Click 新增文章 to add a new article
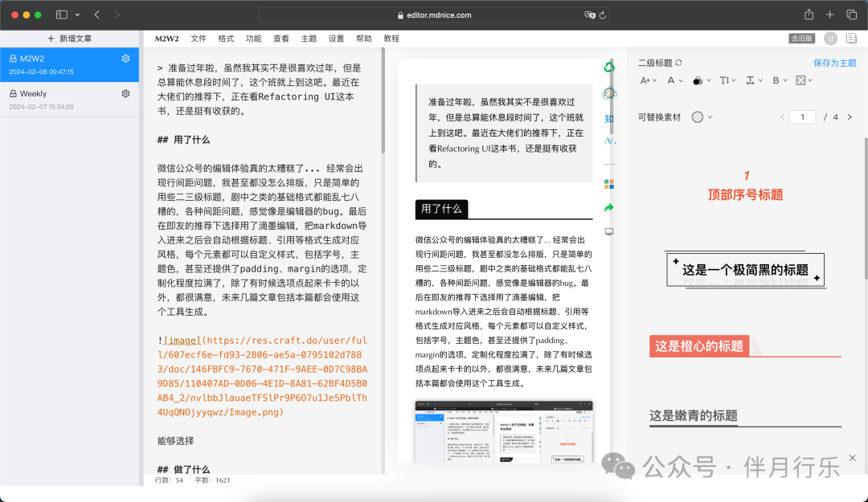The height and width of the screenshot is (502, 868). pyautogui.click(x=70, y=39)
